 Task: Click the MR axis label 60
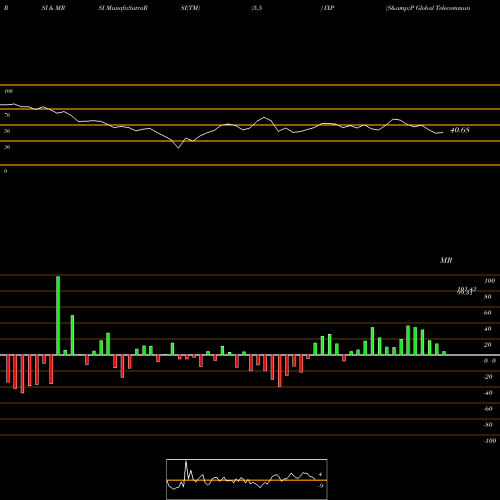pyautogui.click(x=488, y=313)
